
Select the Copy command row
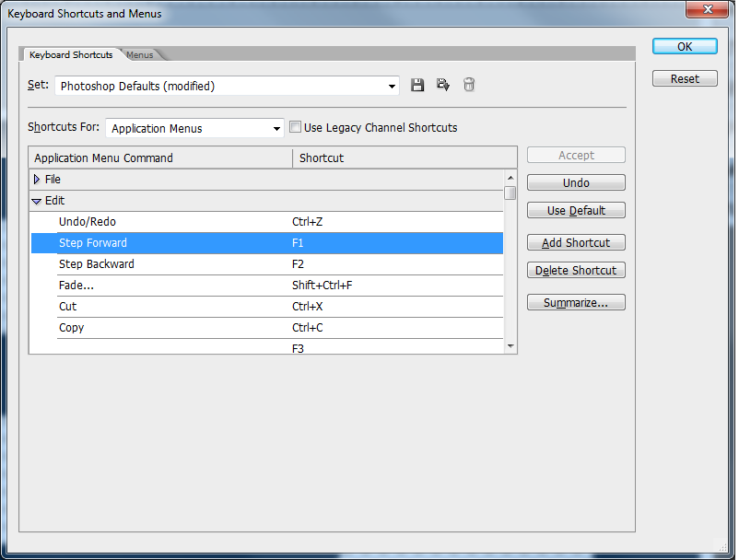[x=266, y=328]
